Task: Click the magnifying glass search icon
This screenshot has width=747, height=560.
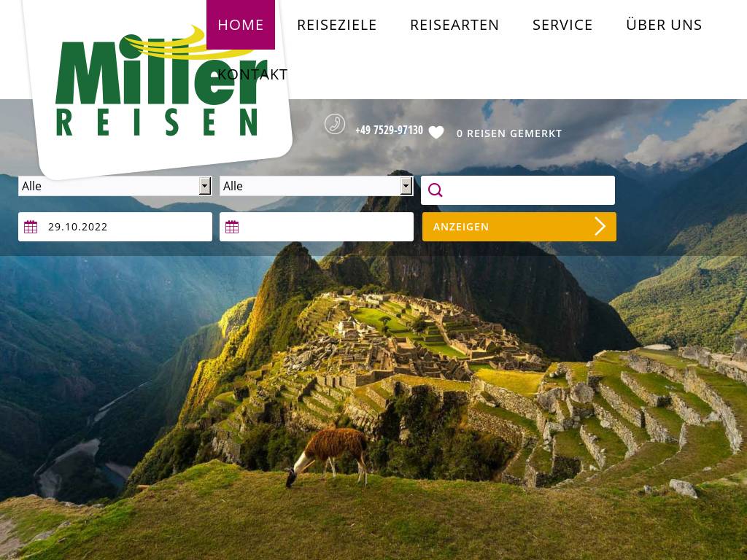Action: (x=435, y=190)
